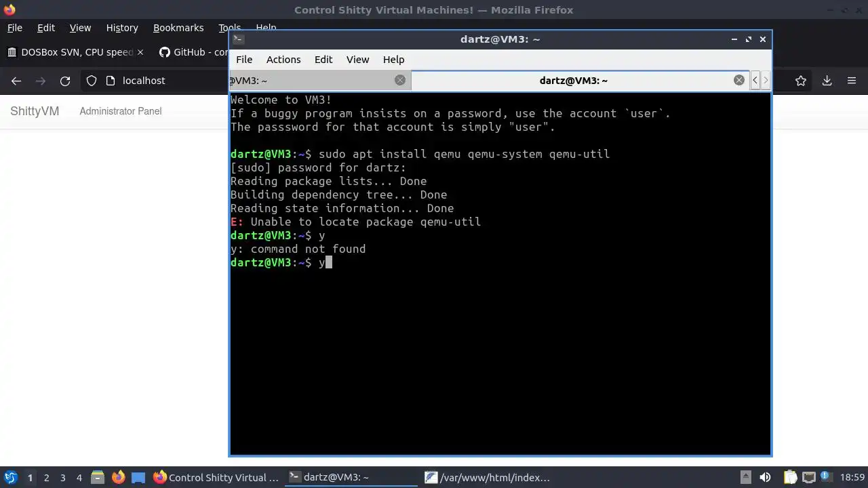Switch to dartz@VM3 terminal taskbar entry
Screen dimensions: 868x488
pyautogui.click(x=351, y=477)
